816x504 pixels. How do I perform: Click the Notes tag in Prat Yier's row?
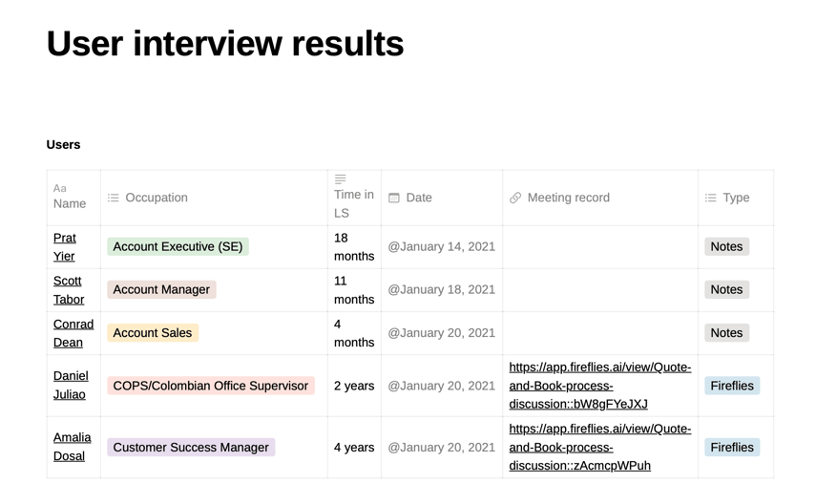[x=726, y=247]
